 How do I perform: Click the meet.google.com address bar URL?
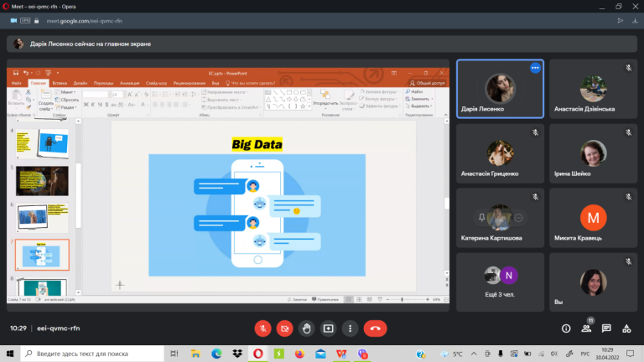[84, 21]
